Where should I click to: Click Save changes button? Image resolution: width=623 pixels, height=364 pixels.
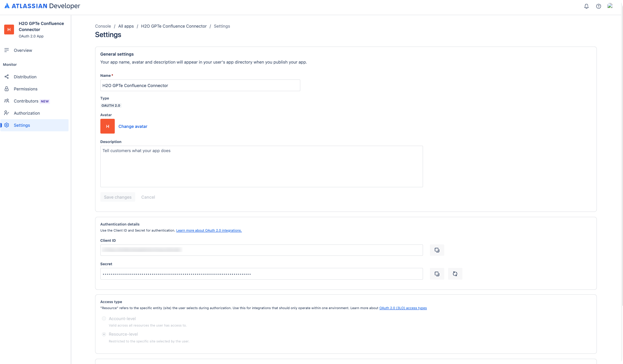click(118, 197)
